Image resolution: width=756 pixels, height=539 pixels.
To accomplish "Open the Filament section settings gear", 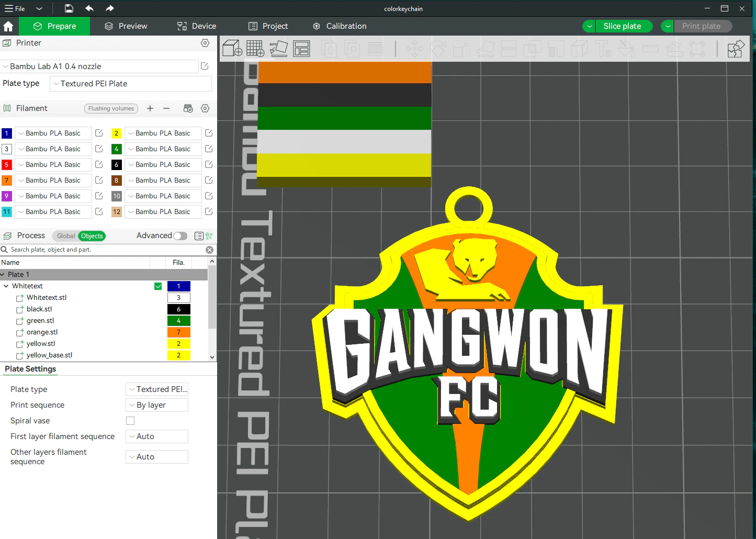I will pyautogui.click(x=205, y=108).
